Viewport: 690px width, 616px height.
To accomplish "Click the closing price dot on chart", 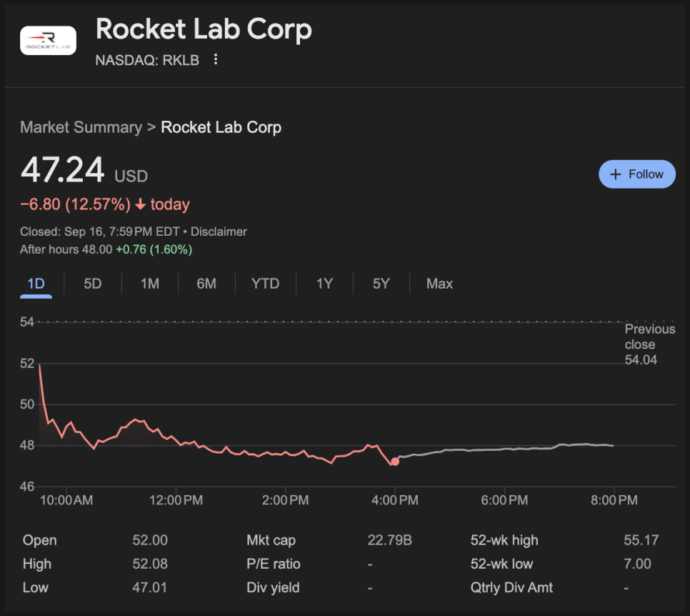I will (395, 462).
